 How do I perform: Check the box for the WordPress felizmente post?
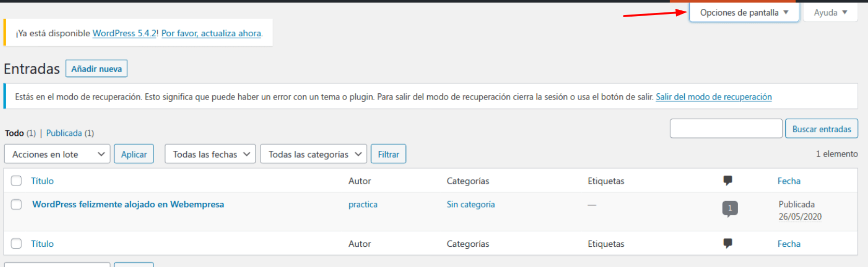pos(17,204)
